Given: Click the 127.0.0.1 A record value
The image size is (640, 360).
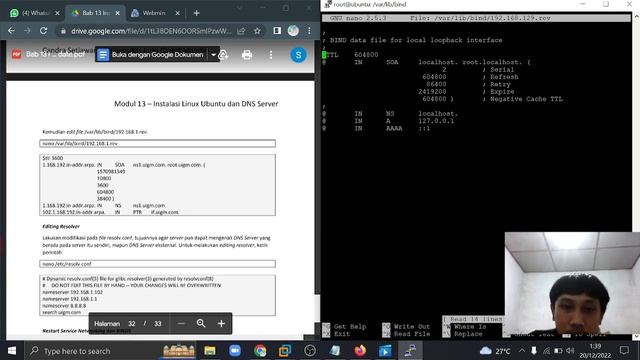Looking at the screenshot, I should (x=436, y=121).
